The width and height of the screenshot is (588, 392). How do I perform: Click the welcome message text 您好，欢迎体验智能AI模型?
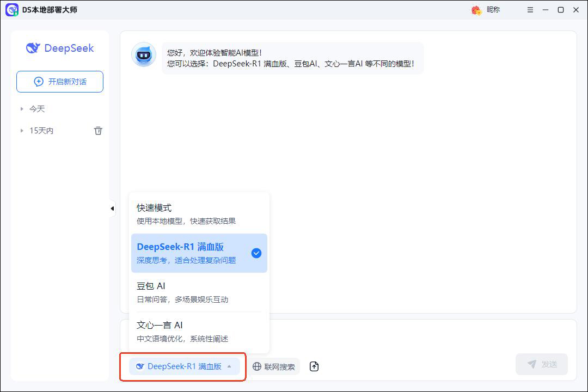pyautogui.click(x=214, y=53)
